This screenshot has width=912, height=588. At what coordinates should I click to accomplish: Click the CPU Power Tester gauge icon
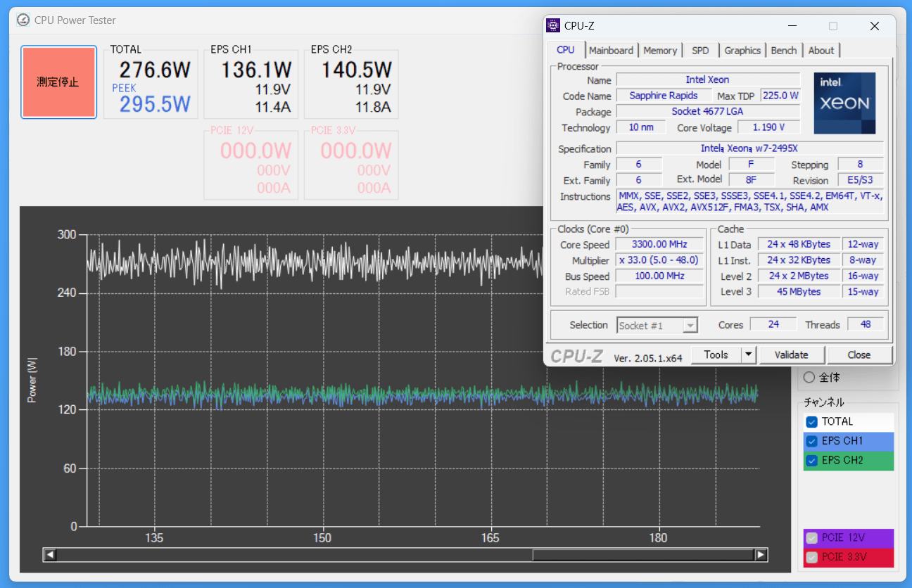(23, 20)
